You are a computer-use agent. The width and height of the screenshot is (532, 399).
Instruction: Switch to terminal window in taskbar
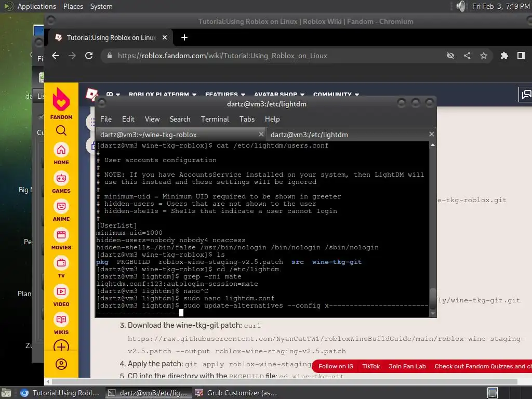(x=148, y=393)
